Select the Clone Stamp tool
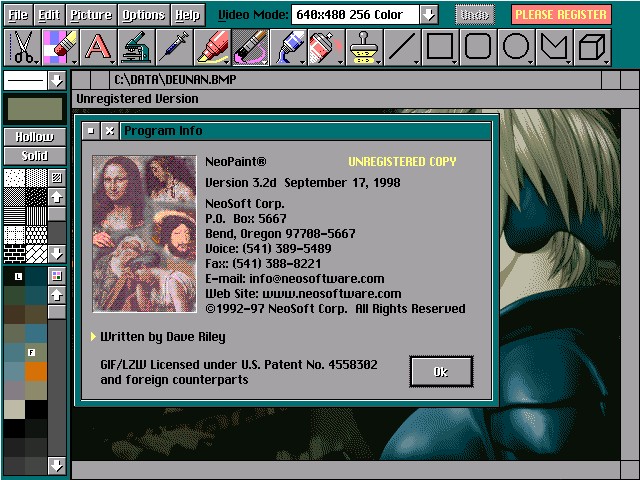 point(363,47)
